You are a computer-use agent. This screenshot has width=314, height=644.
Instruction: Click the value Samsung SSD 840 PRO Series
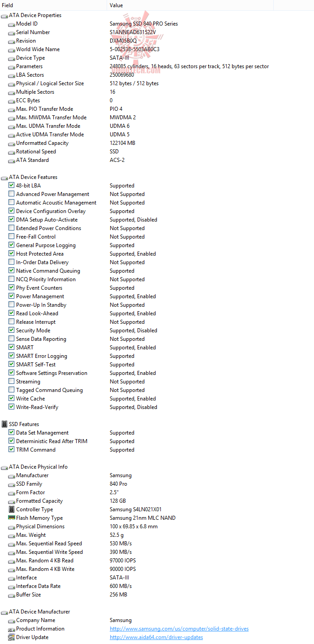[144, 24]
